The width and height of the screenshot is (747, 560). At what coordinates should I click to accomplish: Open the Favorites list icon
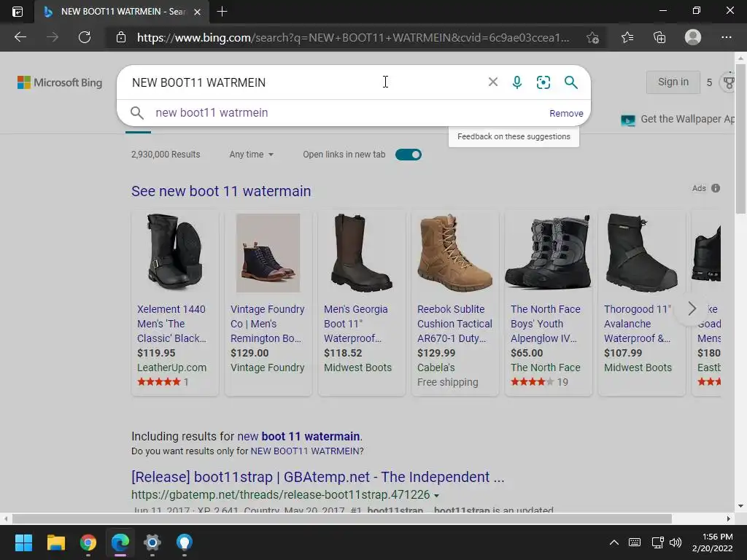tap(627, 37)
